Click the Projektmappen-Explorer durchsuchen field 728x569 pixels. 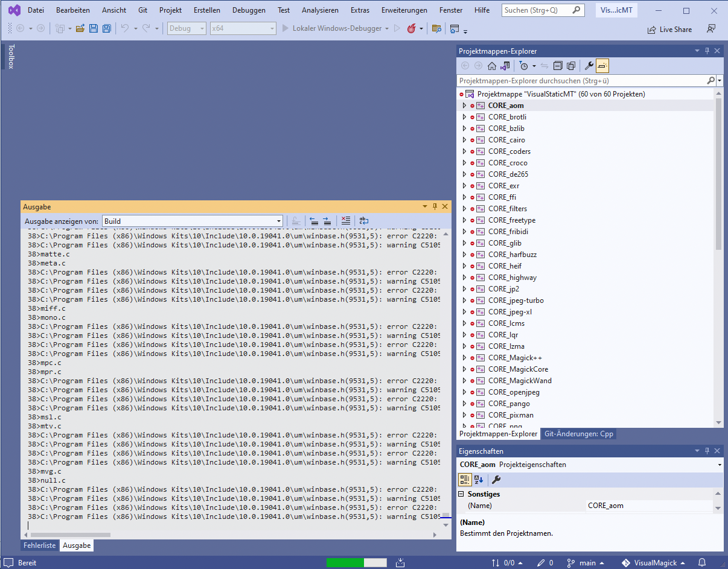(x=582, y=80)
